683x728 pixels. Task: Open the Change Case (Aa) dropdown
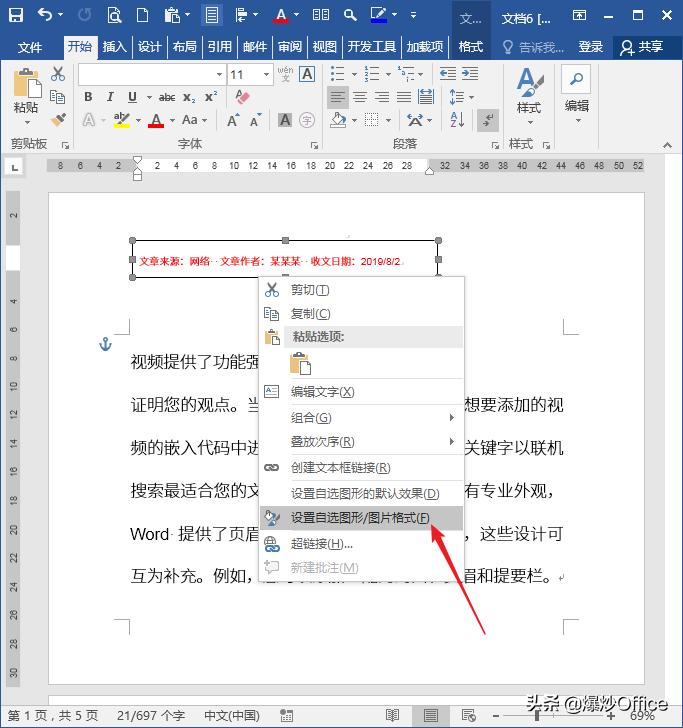pos(194,120)
